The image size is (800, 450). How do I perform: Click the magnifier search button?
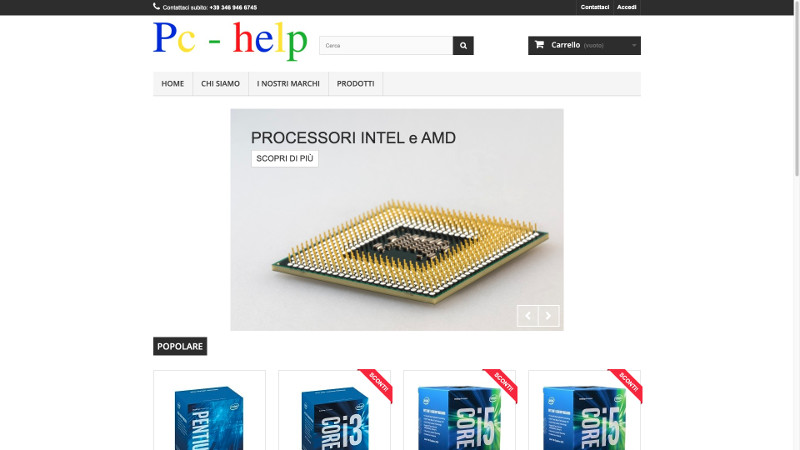click(x=463, y=45)
